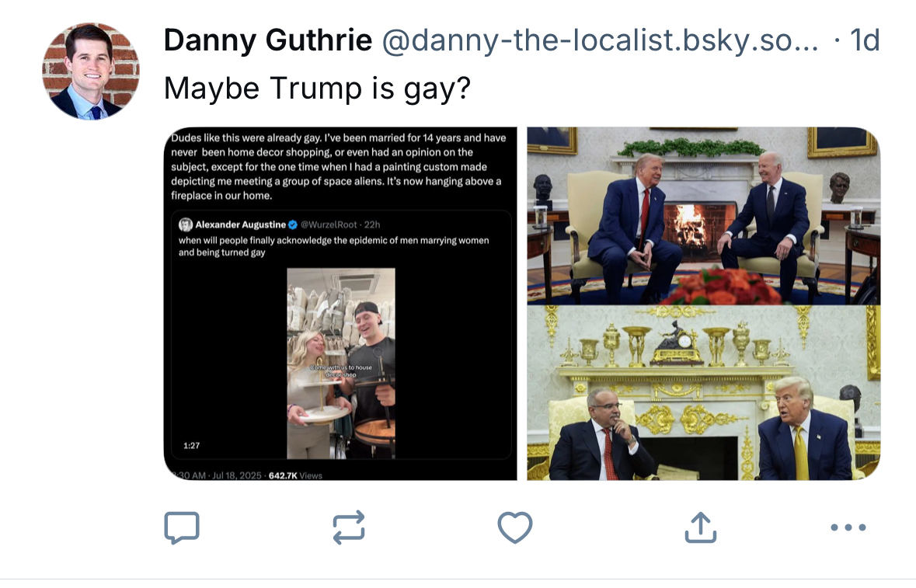Like the post with the heart icon

tap(514, 527)
